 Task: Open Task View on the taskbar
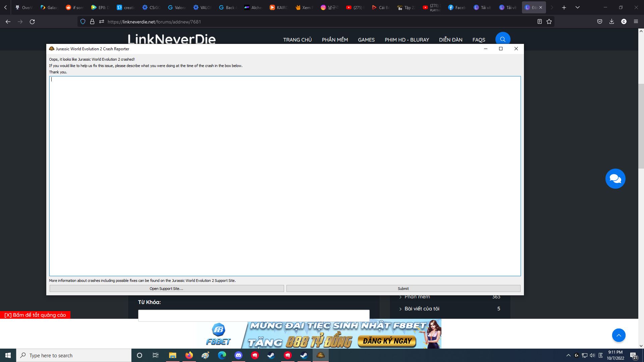(x=156, y=355)
